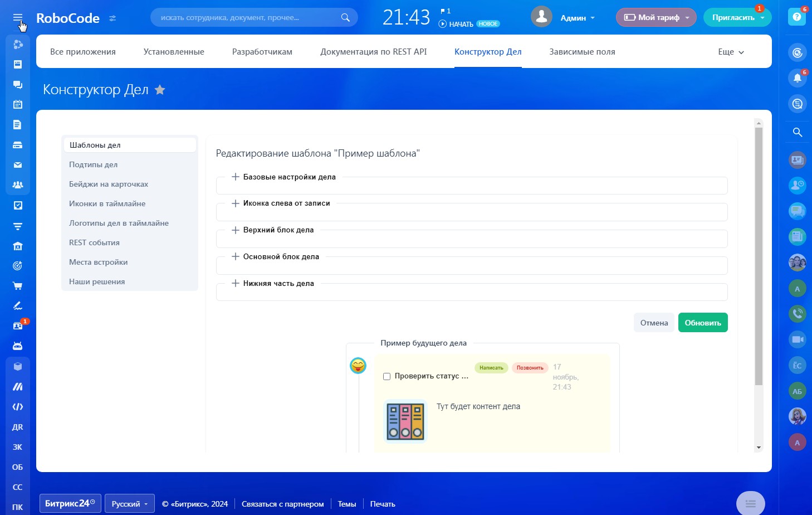812x515 pixels.
Task: Click the video camera icon on right panel
Action: point(797,339)
